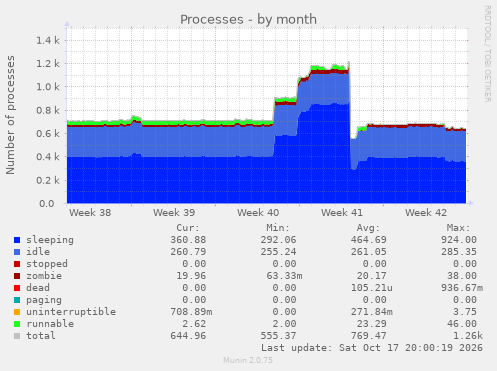The image size is (497, 371).
Task: Click the 'runnable' legend label
Action: [50, 324]
